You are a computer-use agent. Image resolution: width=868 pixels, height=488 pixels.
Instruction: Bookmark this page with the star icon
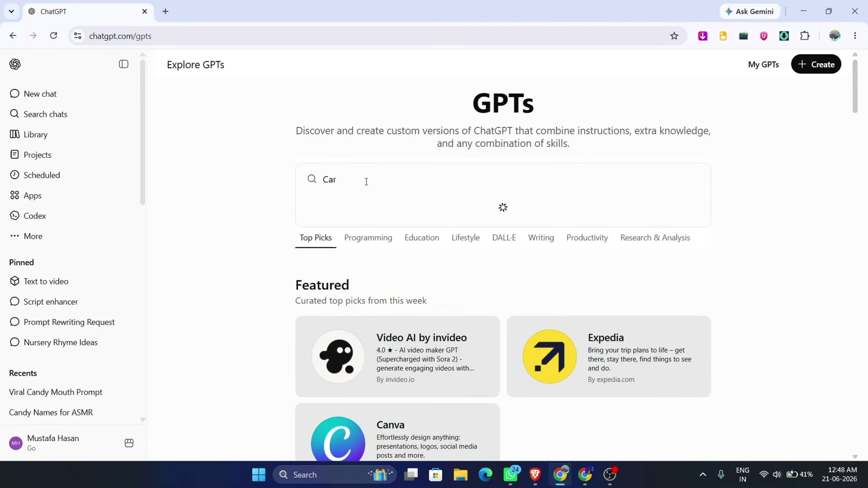674,36
